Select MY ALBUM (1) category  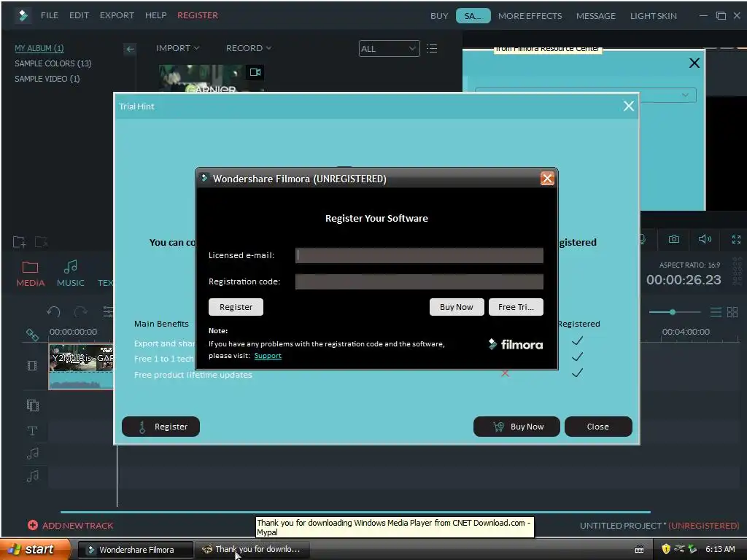tap(39, 48)
